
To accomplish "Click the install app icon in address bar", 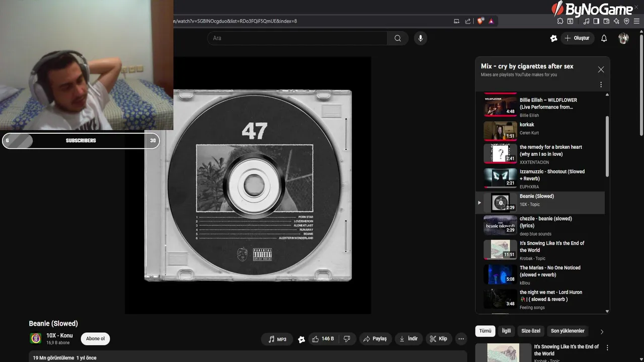I will click(457, 21).
